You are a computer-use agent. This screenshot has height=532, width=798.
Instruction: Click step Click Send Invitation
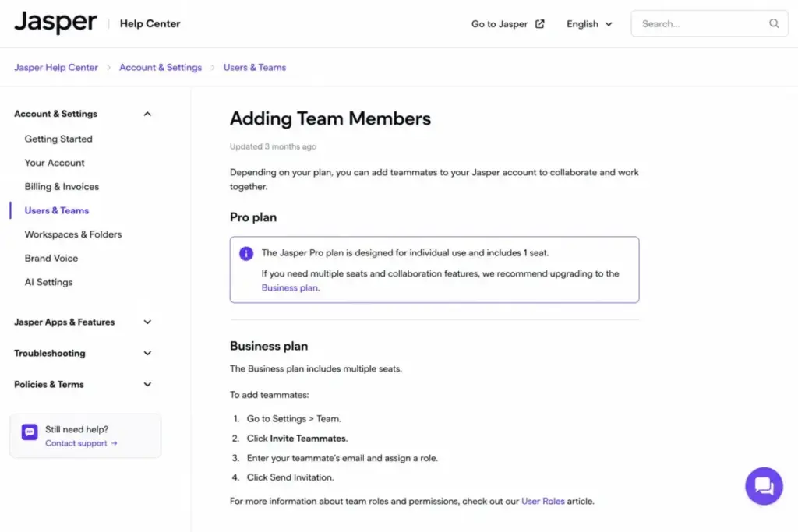290,477
